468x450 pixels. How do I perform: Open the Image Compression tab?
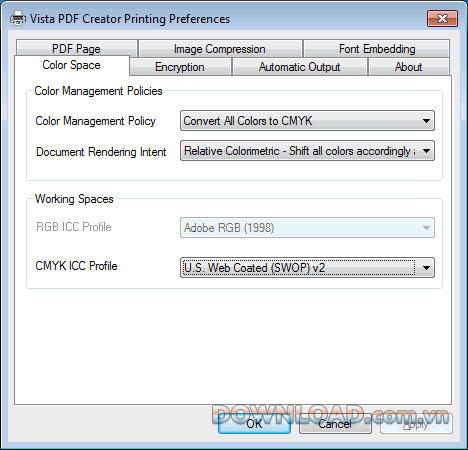220,48
